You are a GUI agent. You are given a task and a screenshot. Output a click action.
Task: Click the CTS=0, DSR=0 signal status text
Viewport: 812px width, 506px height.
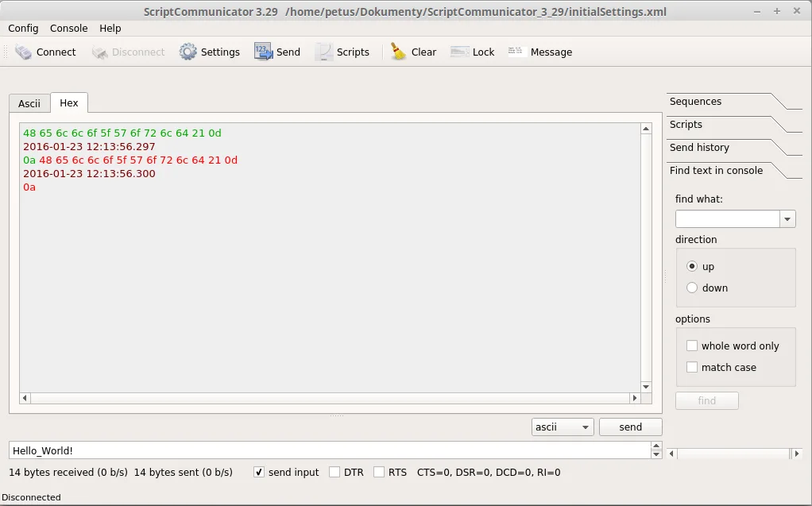(x=489, y=473)
